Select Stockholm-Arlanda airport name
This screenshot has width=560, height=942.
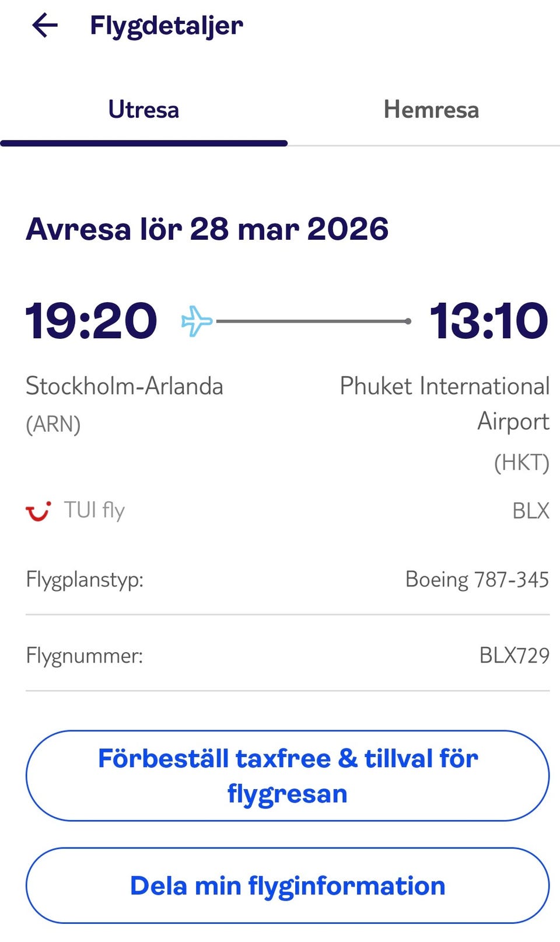[x=124, y=386]
